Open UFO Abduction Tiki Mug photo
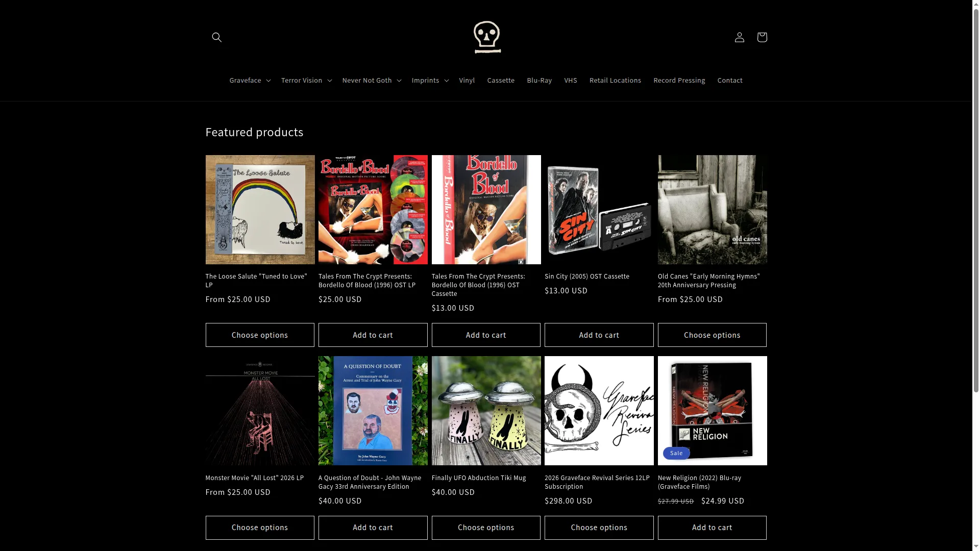 pos(486,411)
